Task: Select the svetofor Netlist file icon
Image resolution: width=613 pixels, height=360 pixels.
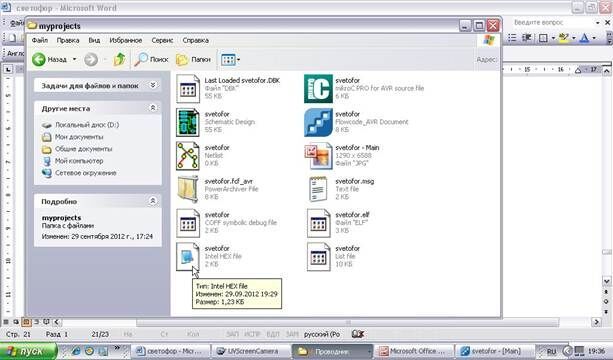Action: click(188, 156)
